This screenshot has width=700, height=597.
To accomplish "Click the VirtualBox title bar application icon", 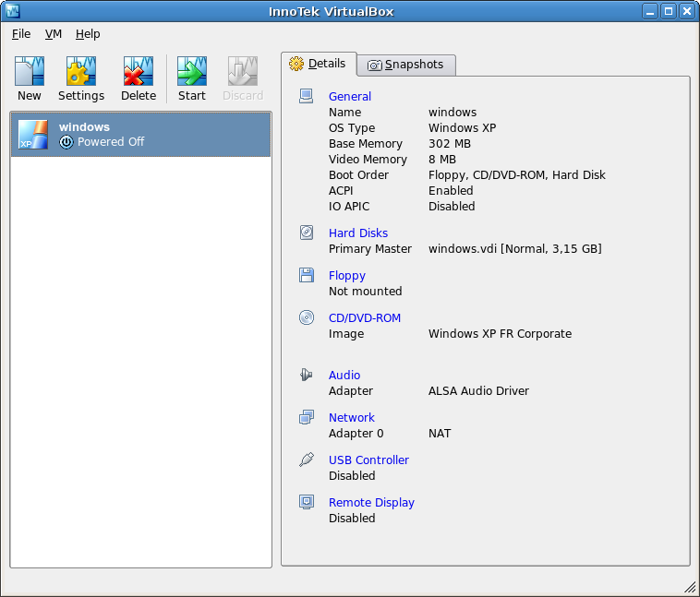I will coord(13,11).
